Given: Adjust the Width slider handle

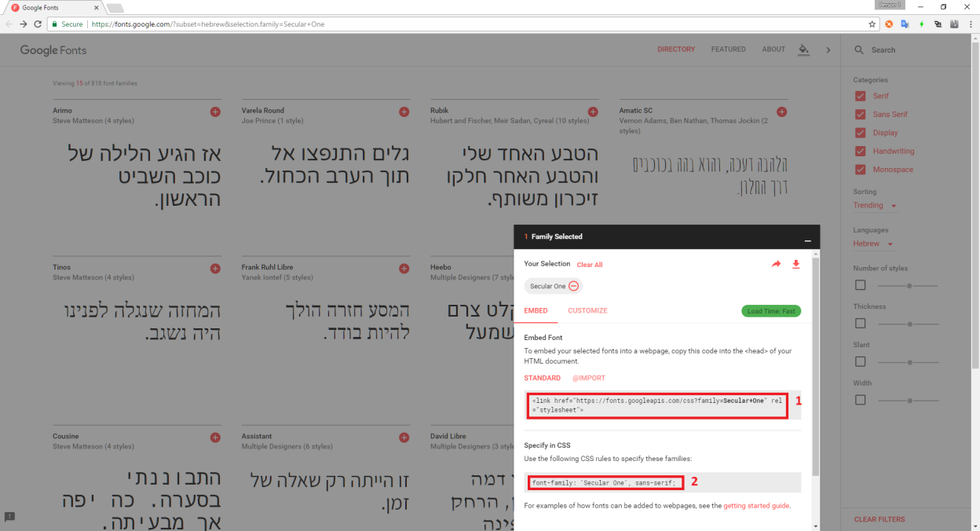Looking at the screenshot, I should pyautogui.click(x=910, y=400).
